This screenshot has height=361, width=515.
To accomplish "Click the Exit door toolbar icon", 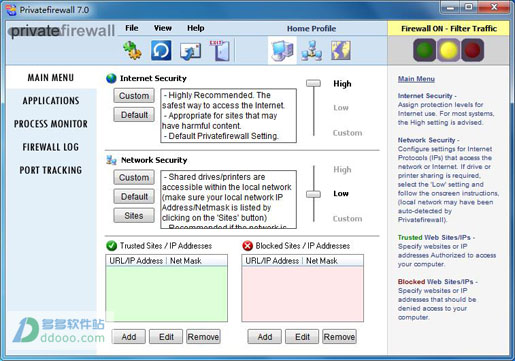I will pos(220,51).
